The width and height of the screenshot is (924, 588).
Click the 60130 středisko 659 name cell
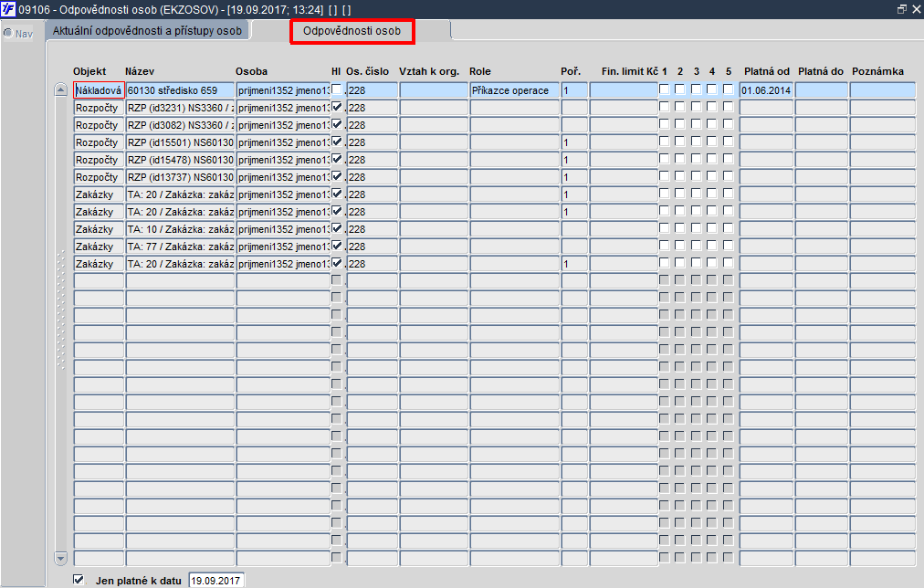tap(180, 90)
